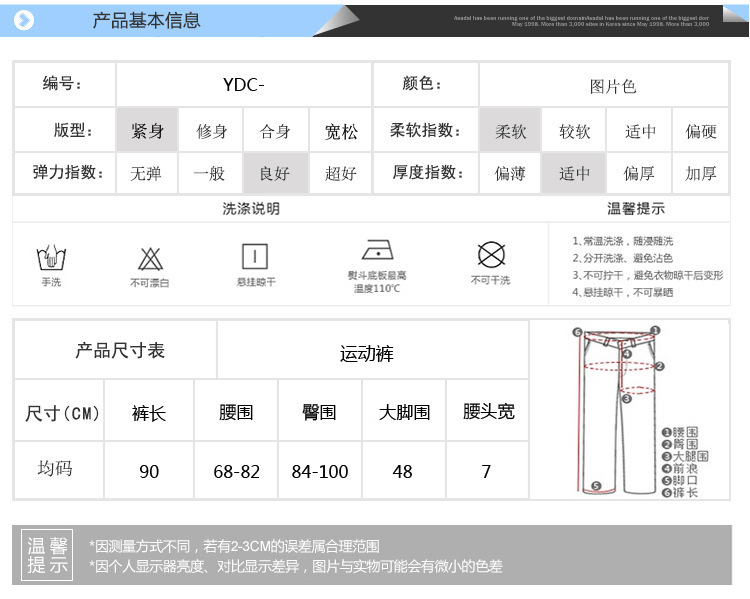Click the hand wash (手洗) icon

(51, 259)
